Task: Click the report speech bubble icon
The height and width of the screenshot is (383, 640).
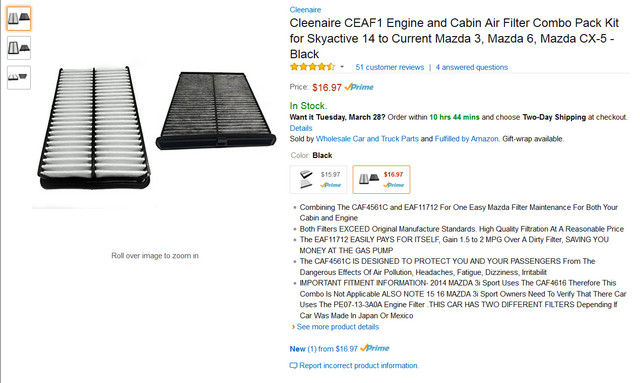Action: [293, 365]
